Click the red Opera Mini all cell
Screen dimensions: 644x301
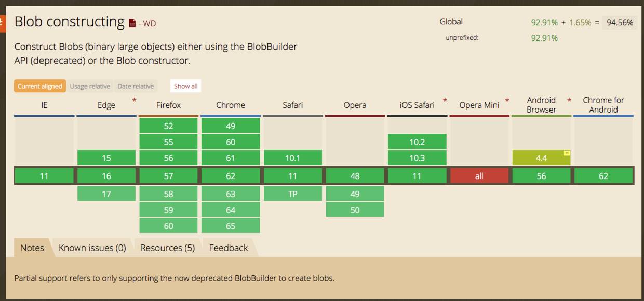[479, 176]
